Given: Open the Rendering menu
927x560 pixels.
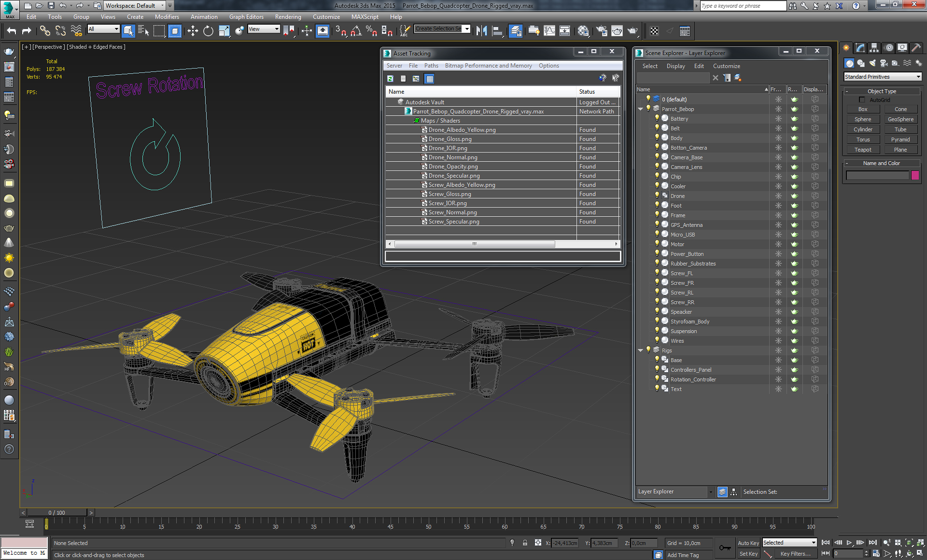Looking at the screenshot, I should point(288,16).
